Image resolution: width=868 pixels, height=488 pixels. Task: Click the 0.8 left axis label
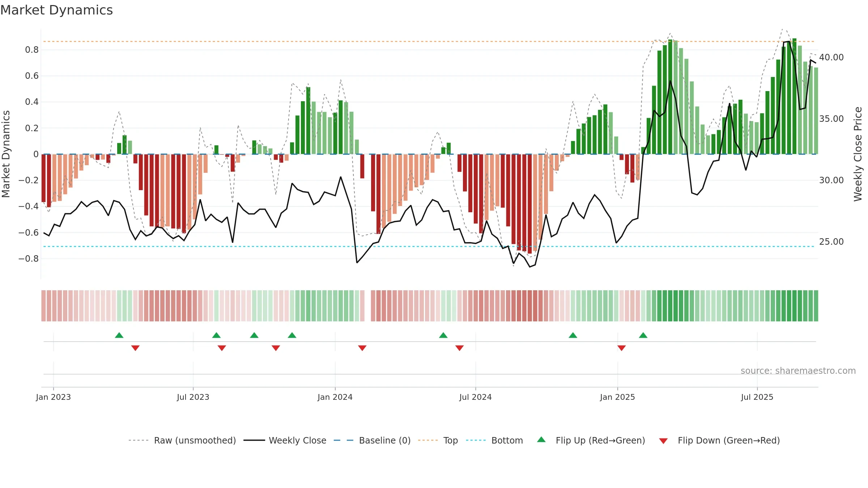tap(32, 50)
